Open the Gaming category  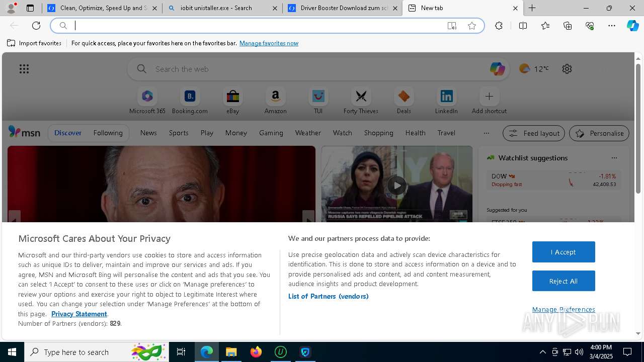click(x=271, y=133)
